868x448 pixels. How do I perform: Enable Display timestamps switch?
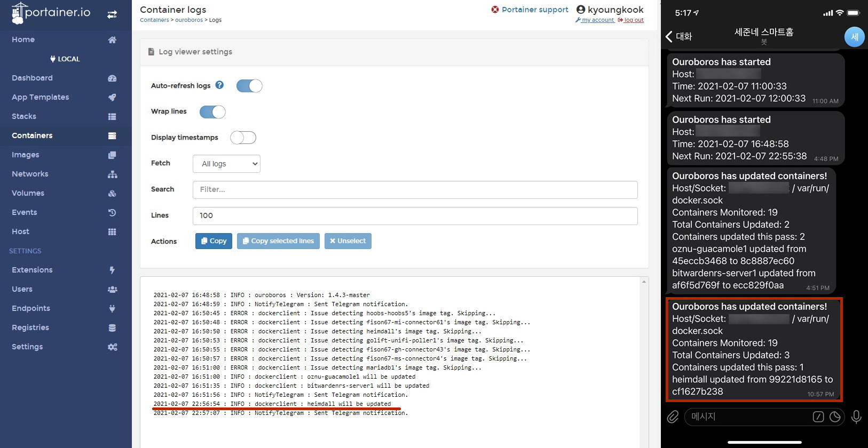click(x=243, y=138)
